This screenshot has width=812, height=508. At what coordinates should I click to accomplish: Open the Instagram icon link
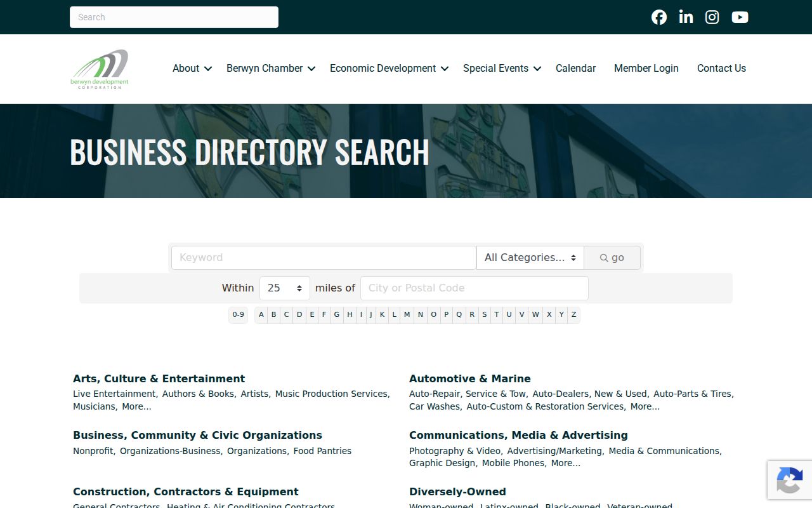click(712, 17)
